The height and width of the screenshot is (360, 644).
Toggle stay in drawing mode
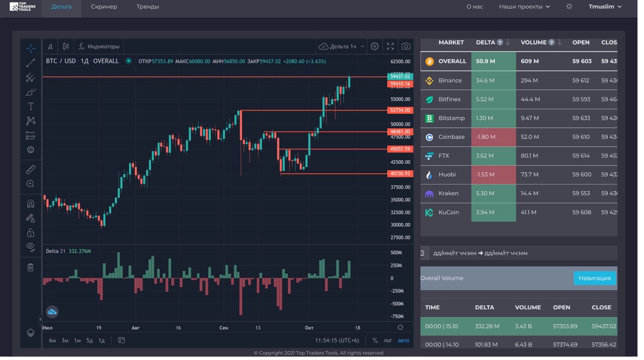[x=31, y=218]
